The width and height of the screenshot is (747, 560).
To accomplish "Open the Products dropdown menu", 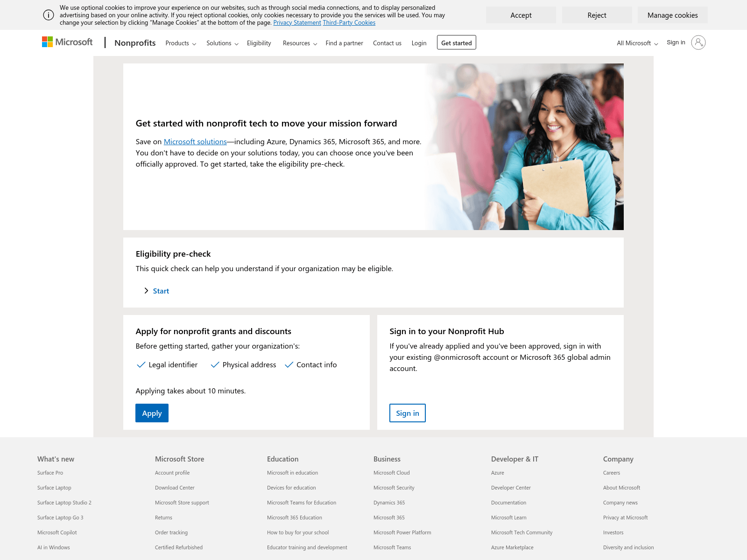I will (x=181, y=43).
